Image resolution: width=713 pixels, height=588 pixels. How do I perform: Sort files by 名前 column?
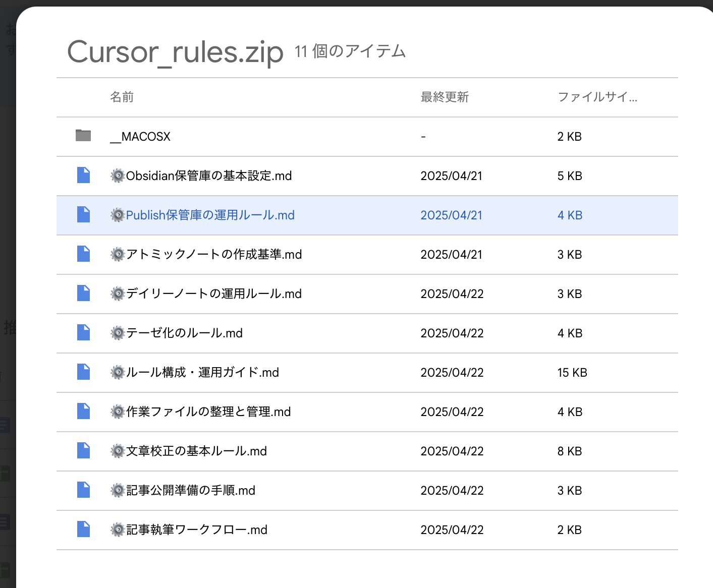tap(122, 97)
